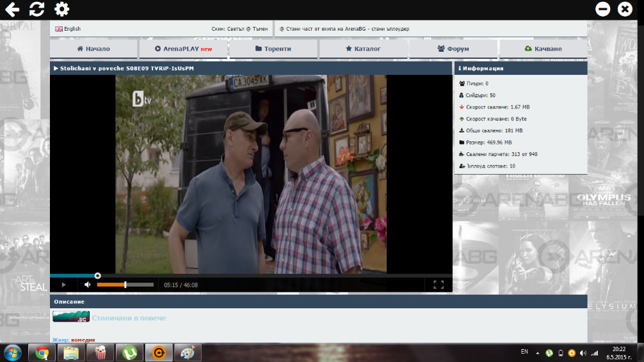Show hidden tray icons arrow
The width and height of the screenshot is (644, 362).
coord(538,353)
